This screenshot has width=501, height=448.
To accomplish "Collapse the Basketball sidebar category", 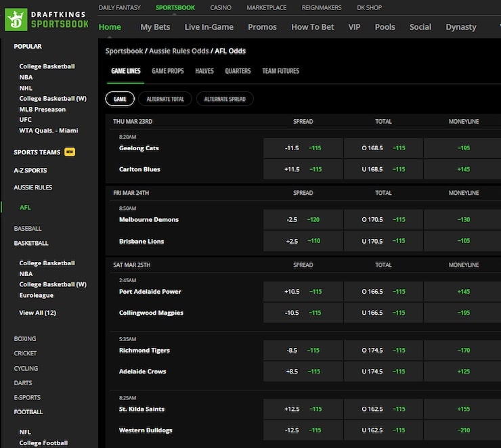I will [31, 244].
